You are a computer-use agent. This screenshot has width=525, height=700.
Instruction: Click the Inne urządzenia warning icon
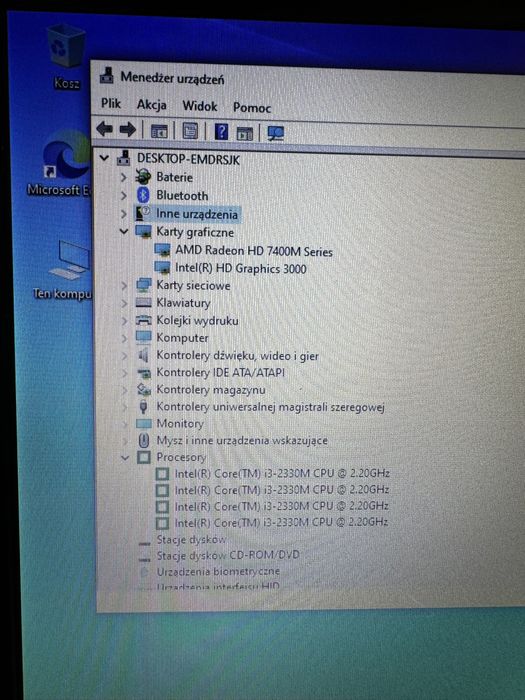pyautogui.click(x=143, y=213)
